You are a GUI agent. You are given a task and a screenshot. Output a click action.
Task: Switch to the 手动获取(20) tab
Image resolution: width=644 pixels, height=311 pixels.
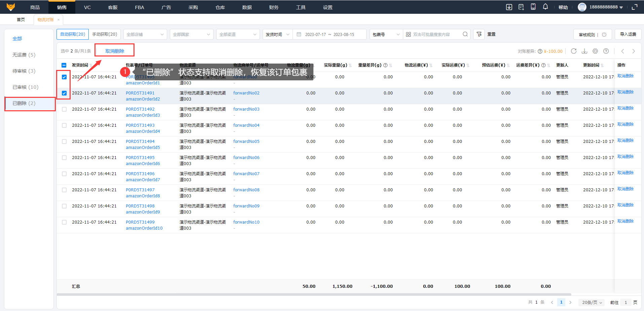click(x=105, y=34)
